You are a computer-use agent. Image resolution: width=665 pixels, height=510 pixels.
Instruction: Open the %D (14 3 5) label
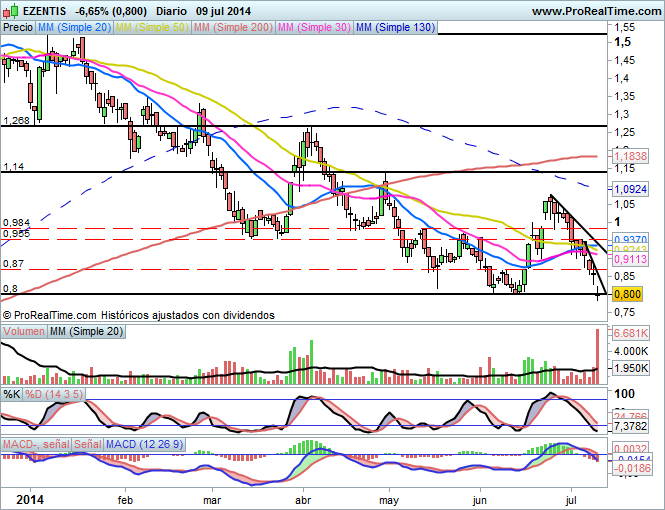click(x=53, y=394)
